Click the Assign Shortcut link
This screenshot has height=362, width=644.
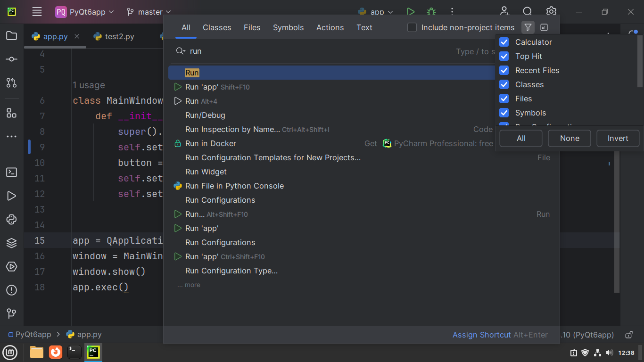point(481,335)
